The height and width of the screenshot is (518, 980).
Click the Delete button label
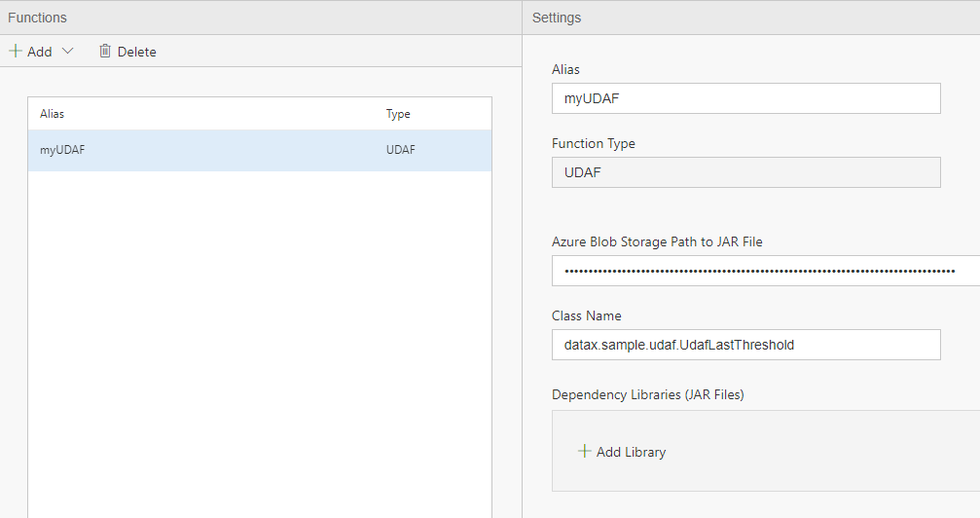coord(137,52)
